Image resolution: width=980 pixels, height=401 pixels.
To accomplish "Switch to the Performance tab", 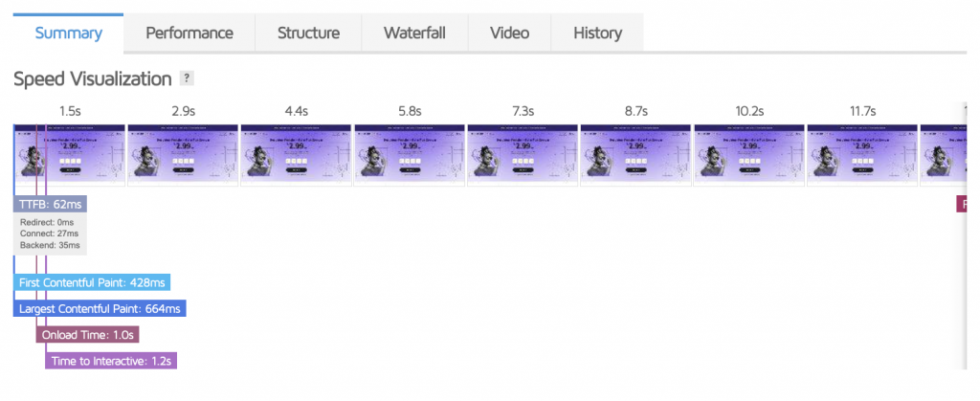I will 189,33.
